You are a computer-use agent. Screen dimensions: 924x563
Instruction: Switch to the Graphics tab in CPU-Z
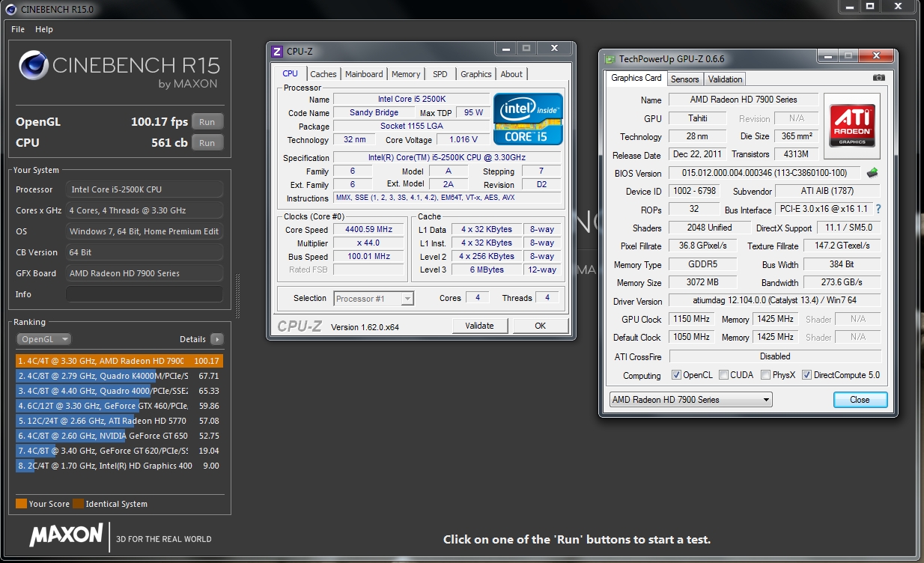point(476,74)
